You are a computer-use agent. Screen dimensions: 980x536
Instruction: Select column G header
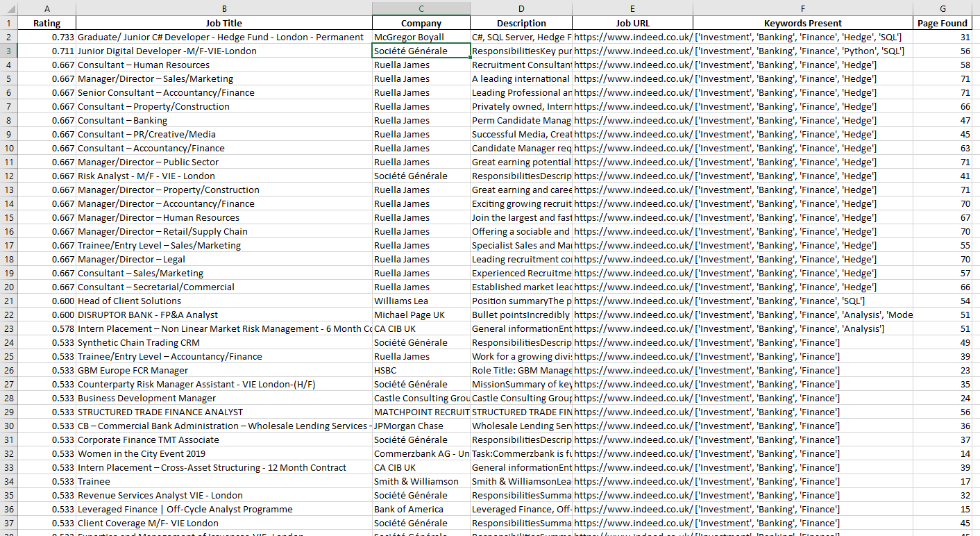click(x=943, y=8)
